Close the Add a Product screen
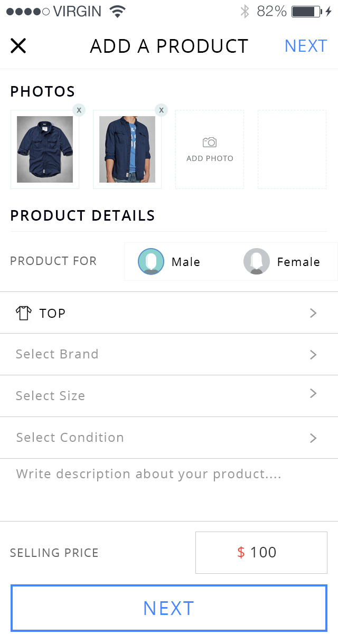Image resolution: width=338 pixels, height=644 pixels. 18,46
